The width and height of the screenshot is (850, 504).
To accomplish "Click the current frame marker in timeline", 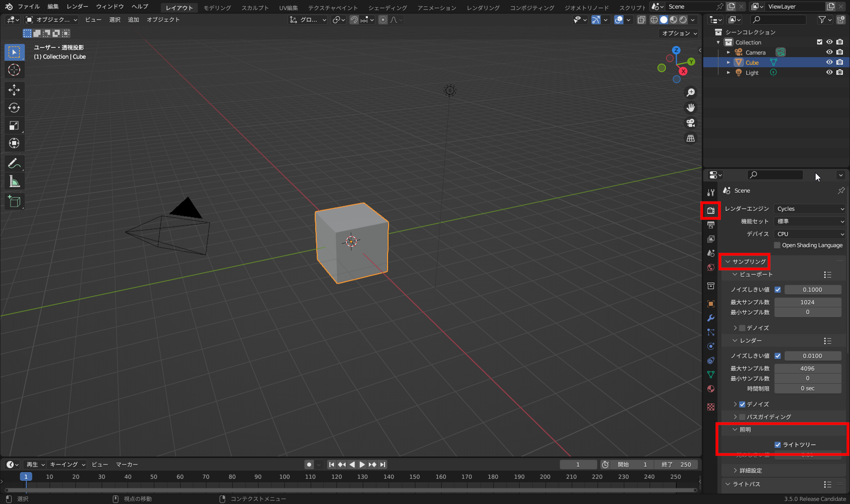I will (x=26, y=477).
